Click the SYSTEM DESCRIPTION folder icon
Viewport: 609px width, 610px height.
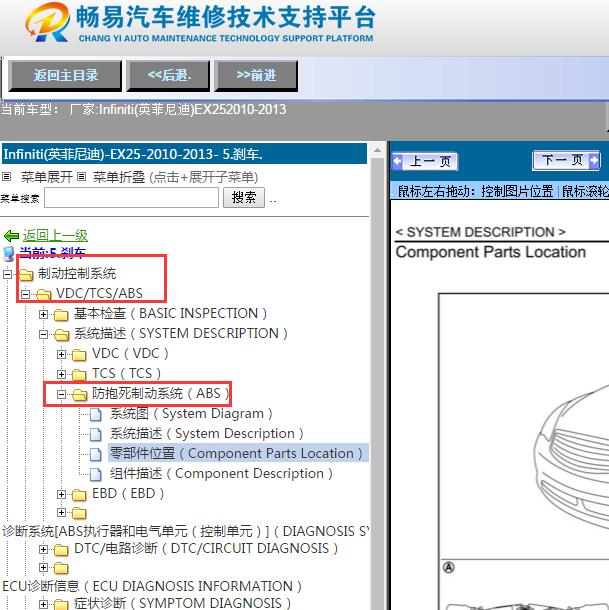pyautogui.click(x=61, y=335)
